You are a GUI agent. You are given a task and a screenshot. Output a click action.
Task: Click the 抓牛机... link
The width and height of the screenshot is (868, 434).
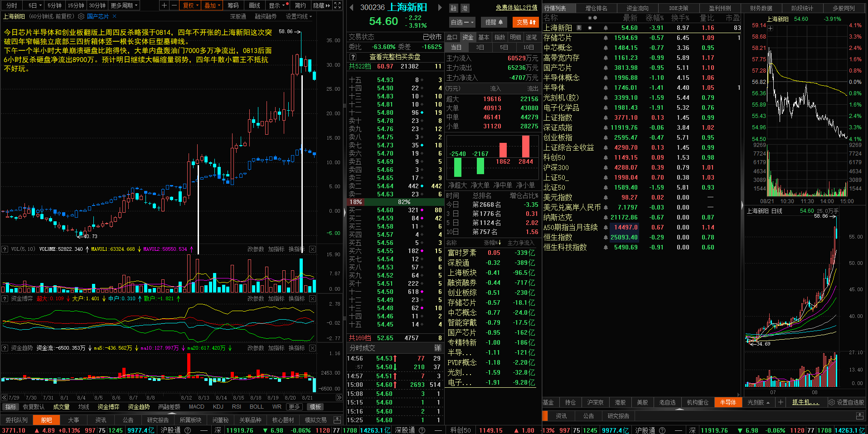point(805,402)
